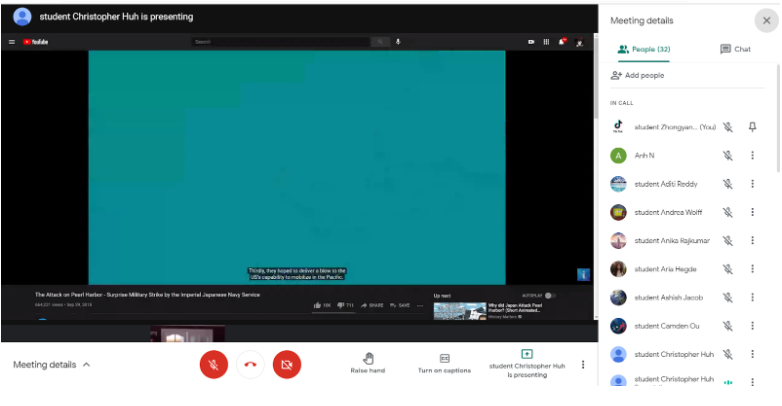Close the Meeting details side panel
The width and height of the screenshot is (782, 406).
[x=767, y=20]
